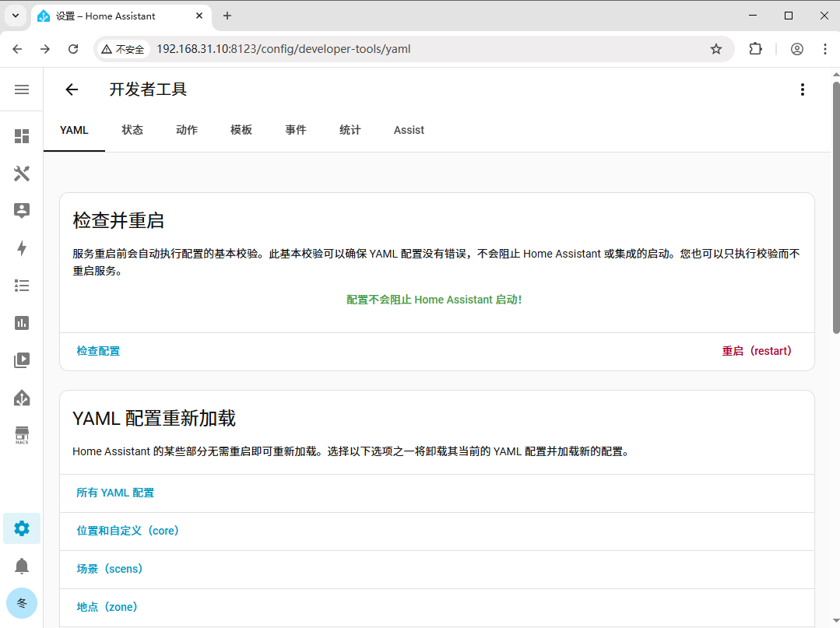Open the Settings gear in sidebar
840x628 pixels.
tap(22, 528)
